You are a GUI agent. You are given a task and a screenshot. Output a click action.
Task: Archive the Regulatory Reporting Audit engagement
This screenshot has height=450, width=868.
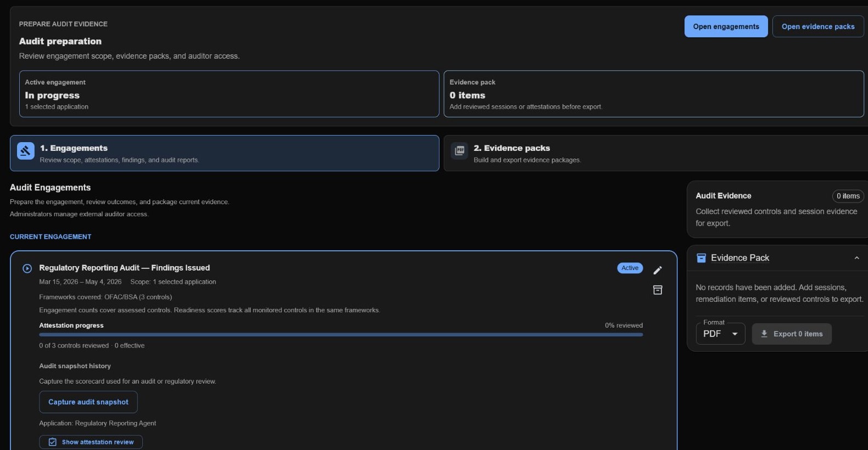tap(658, 290)
